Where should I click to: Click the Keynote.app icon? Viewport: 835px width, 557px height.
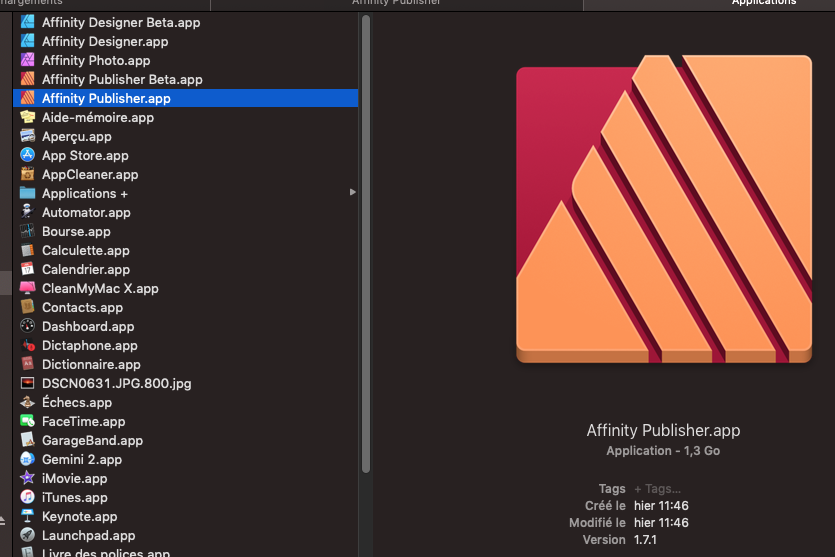[27, 516]
